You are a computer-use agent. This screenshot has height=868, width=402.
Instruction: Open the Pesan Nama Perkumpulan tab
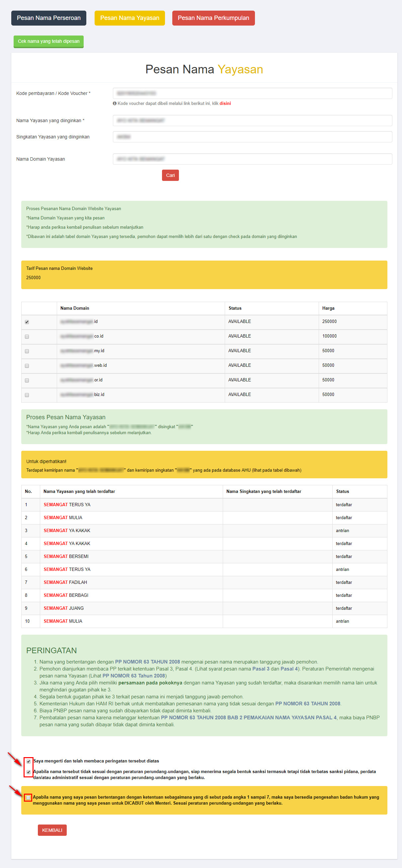213,18
